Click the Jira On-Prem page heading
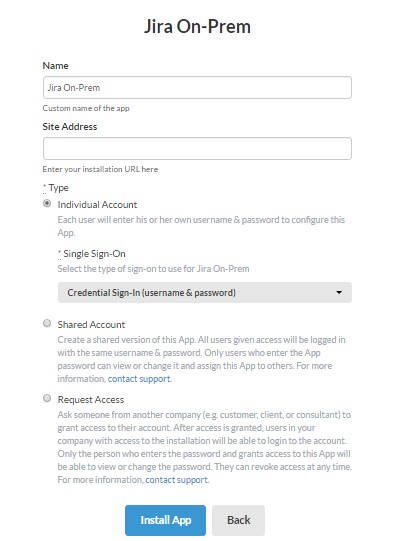The height and width of the screenshot is (541, 394). click(x=197, y=27)
